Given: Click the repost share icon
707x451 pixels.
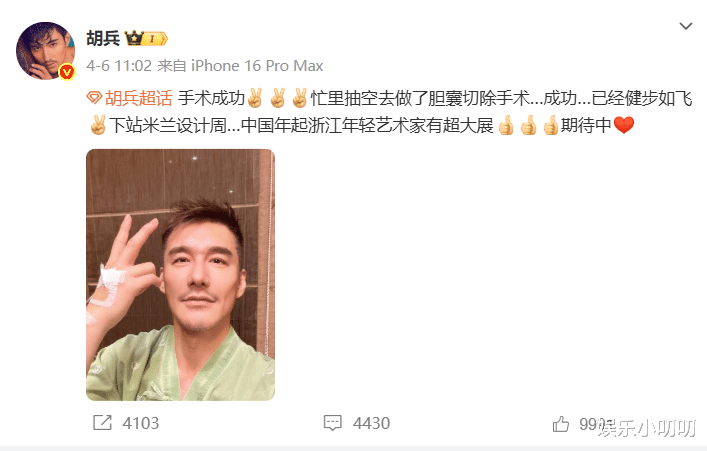Looking at the screenshot, I should click(102, 423).
